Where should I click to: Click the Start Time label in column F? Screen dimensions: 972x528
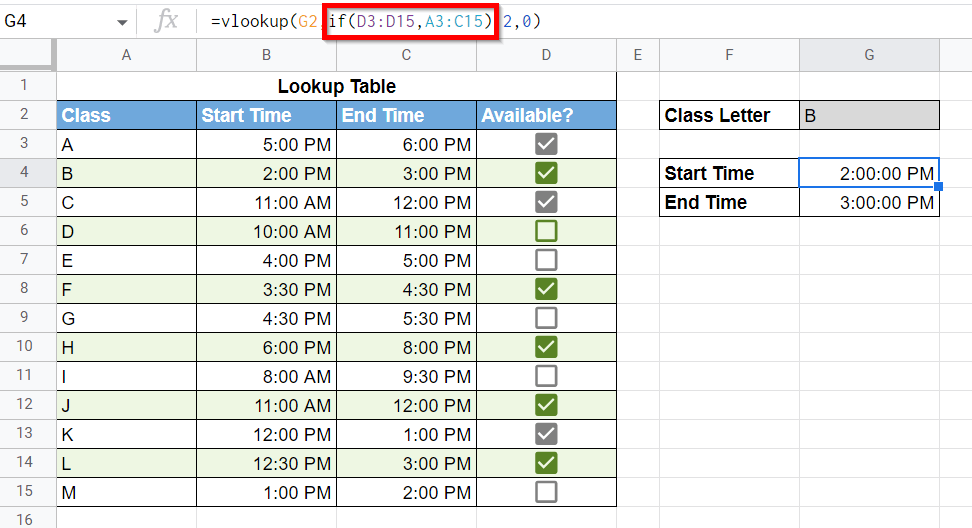click(x=730, y=173)
